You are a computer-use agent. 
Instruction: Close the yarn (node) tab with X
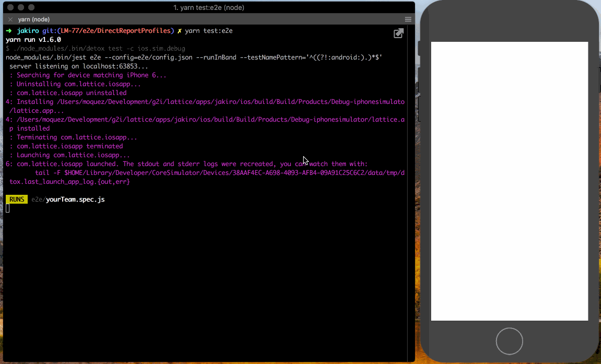(x=10, y=19)
